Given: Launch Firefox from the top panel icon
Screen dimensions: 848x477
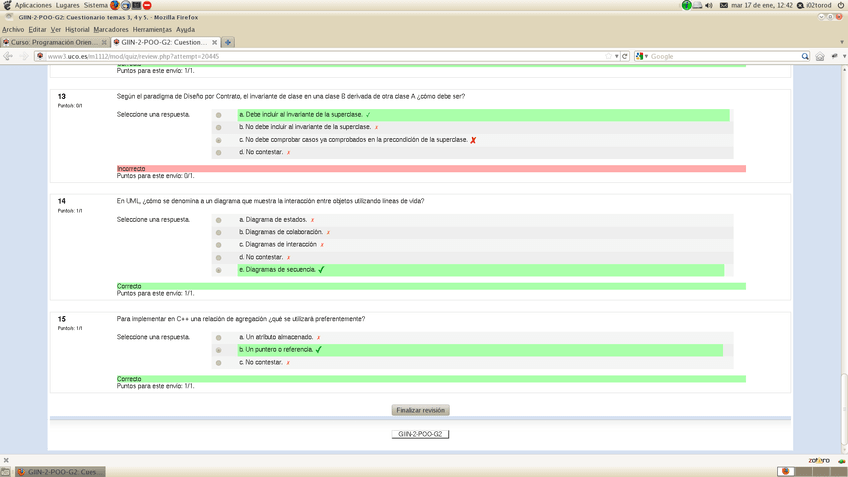Looking at the screenshot, I should tap(115, 5).
